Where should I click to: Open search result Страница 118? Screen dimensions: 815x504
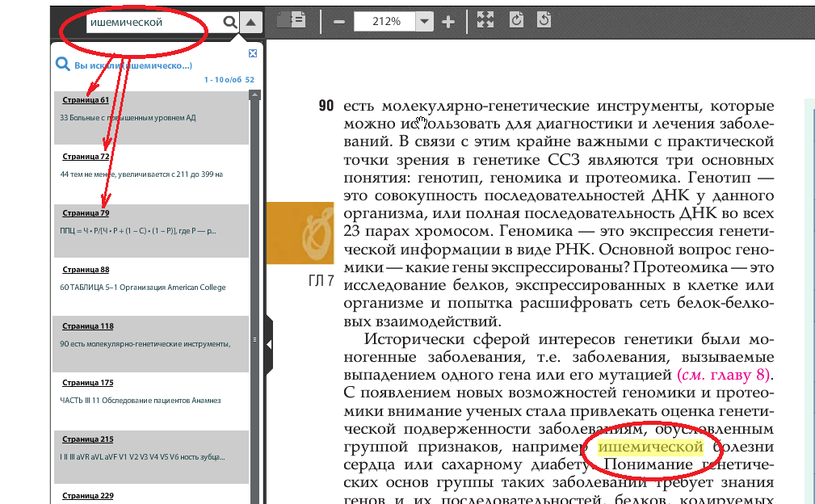88,326
